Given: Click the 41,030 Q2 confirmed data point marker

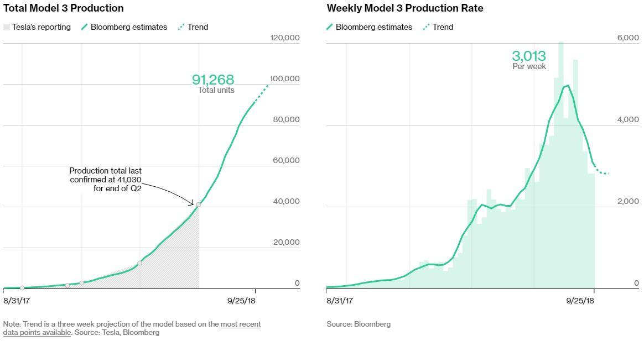Looking at the screenshot, I should pos(199,204).
